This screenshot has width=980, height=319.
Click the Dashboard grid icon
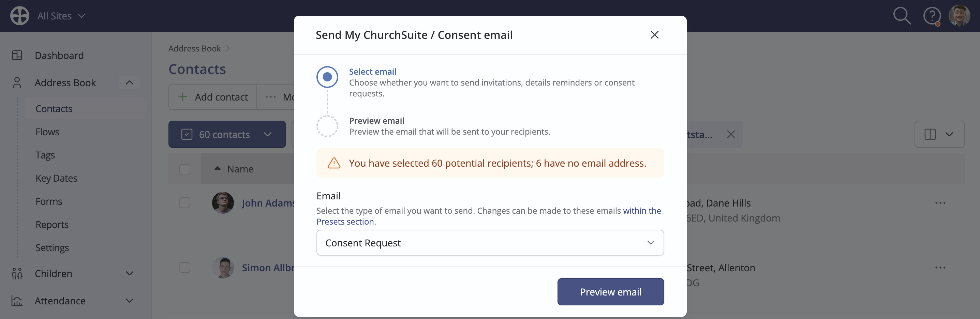click(17, 56)
